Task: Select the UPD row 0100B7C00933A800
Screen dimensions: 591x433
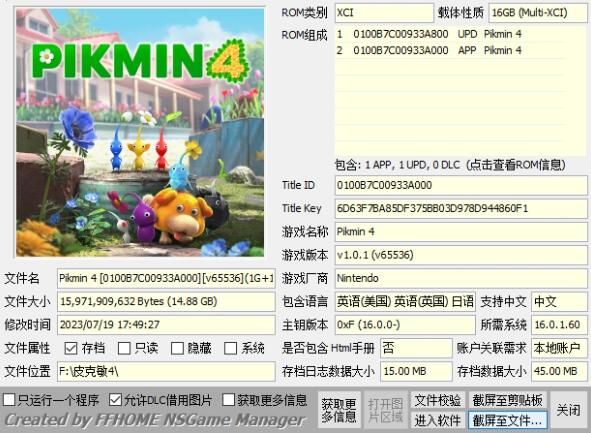Action: pyautogui.click(x=449, y=34)
